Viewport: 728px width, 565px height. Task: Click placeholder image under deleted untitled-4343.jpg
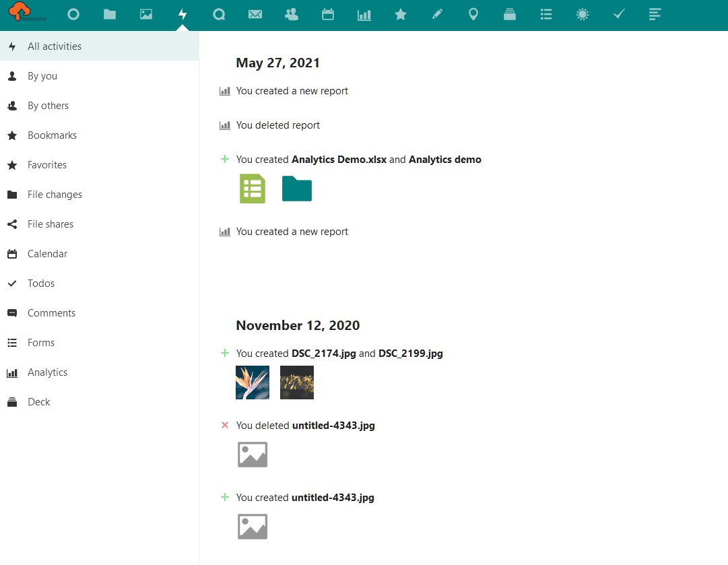click(x=253, y=455)
